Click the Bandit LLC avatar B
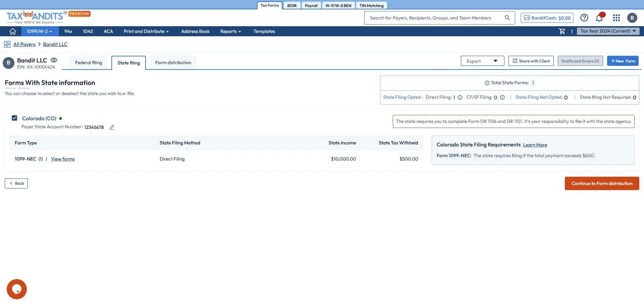The image size is (644, 306). pos(8,63)
